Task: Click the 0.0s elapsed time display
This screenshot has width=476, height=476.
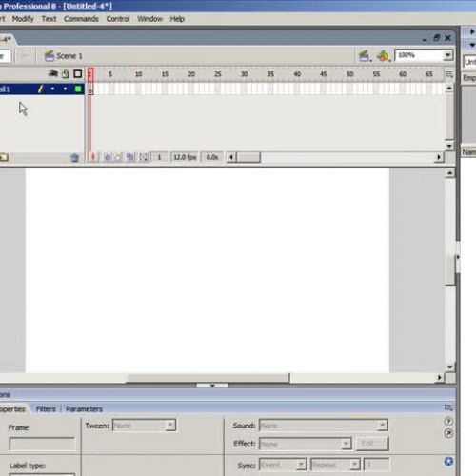Action: 212,157
